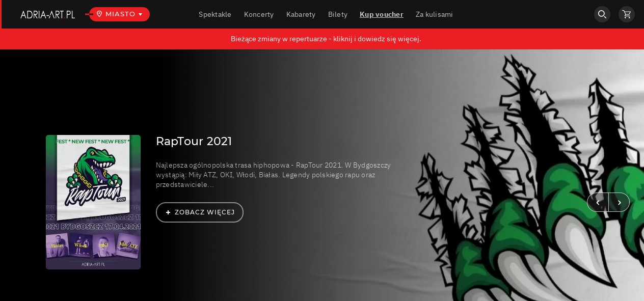Open the Bilety page
The image size is (644, 301).
[x=338, y=14]
